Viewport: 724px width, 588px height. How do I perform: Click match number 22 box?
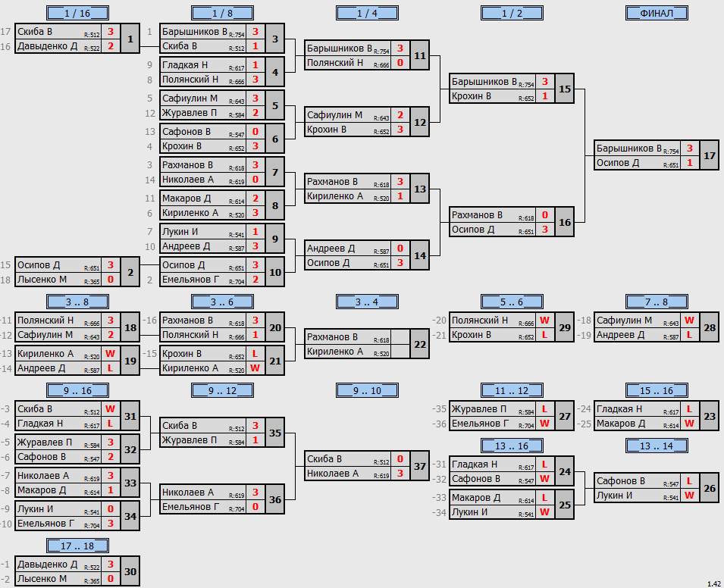click(420, 344)
